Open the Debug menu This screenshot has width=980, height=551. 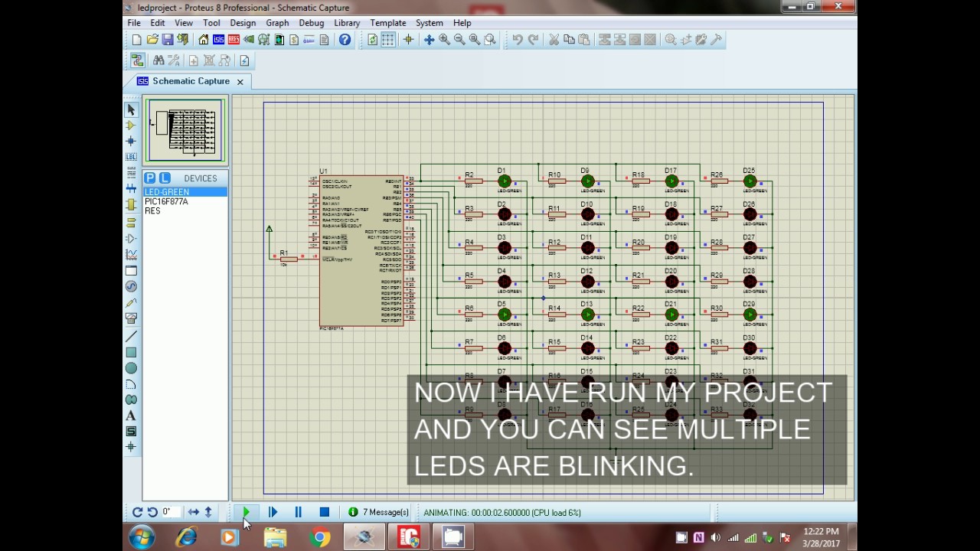tap(312, 23)
